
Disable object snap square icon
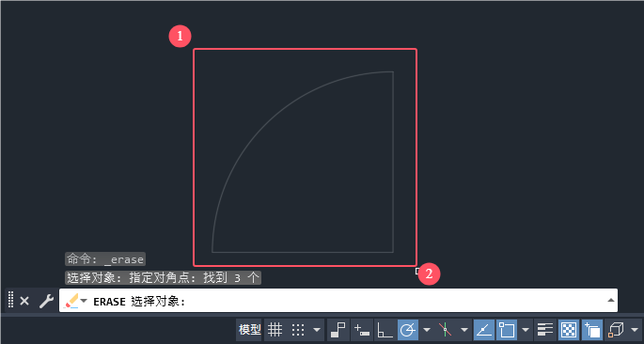click(507, 330)
